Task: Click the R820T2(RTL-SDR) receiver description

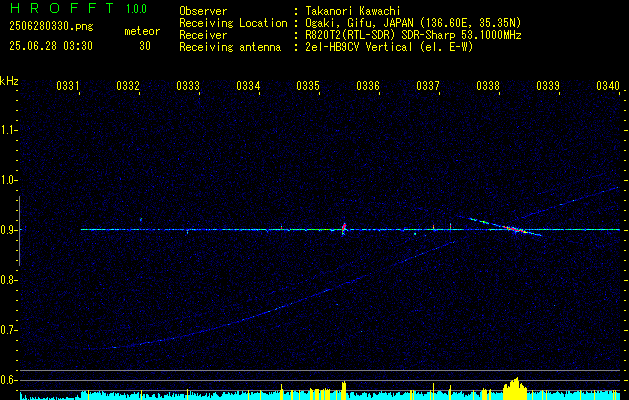Action: (x=413, y=35)
